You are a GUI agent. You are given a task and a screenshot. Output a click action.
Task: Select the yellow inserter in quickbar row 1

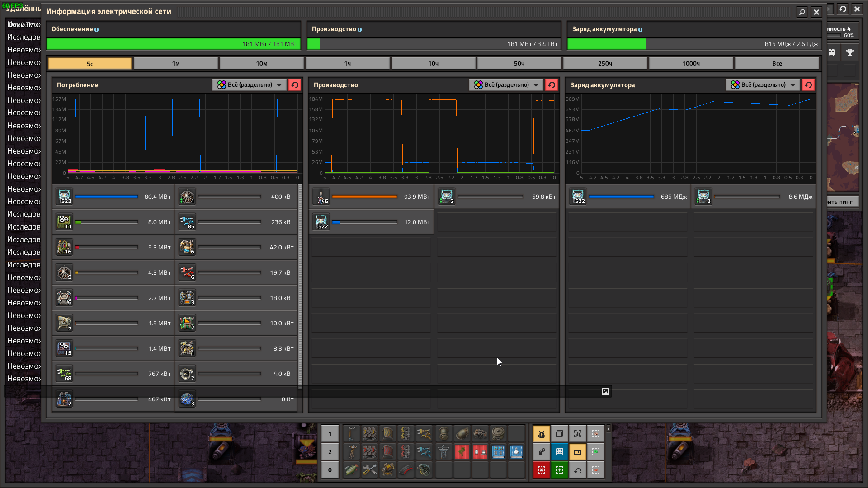[424, 434]
